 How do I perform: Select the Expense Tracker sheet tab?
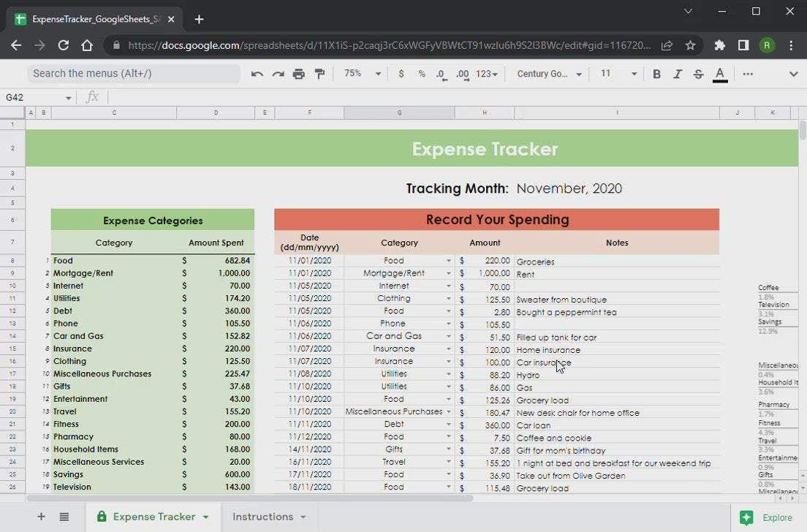[154, 517]
